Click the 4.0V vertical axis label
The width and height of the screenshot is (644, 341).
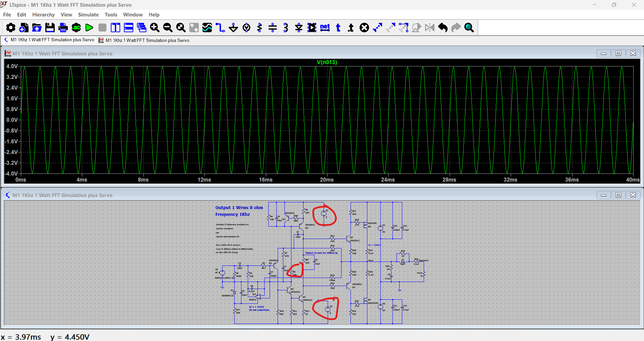(12, 66)
